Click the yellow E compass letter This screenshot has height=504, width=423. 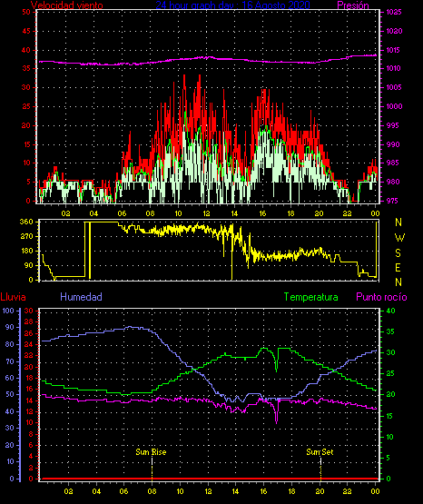(x=398, y=267)
